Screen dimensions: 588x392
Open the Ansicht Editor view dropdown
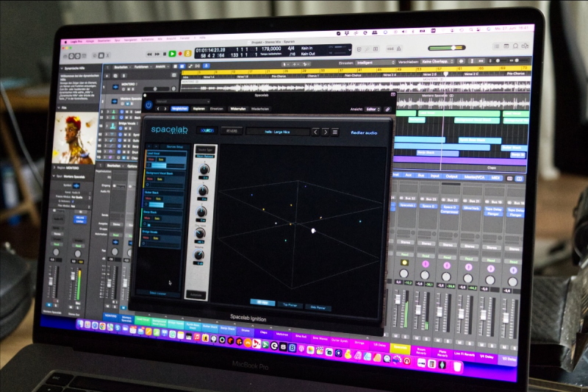click(373, 109)
